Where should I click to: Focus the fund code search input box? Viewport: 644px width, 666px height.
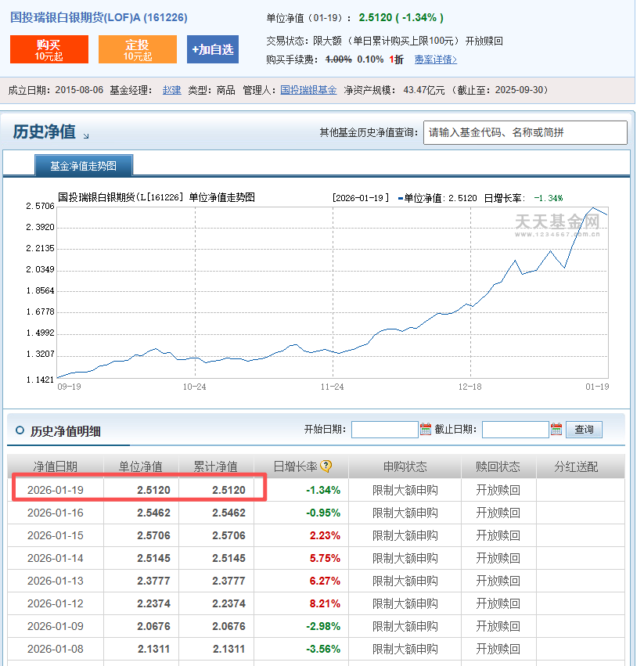click(524, 132)
